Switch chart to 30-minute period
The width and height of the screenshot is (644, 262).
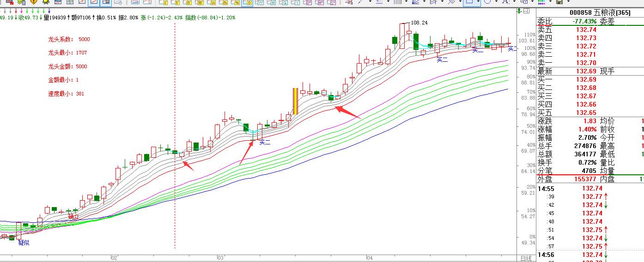[200, 3]
